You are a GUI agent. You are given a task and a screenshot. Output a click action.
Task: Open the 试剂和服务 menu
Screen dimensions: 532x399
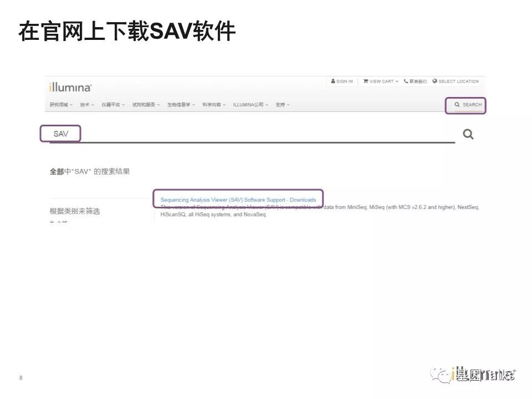coord(146,105)
